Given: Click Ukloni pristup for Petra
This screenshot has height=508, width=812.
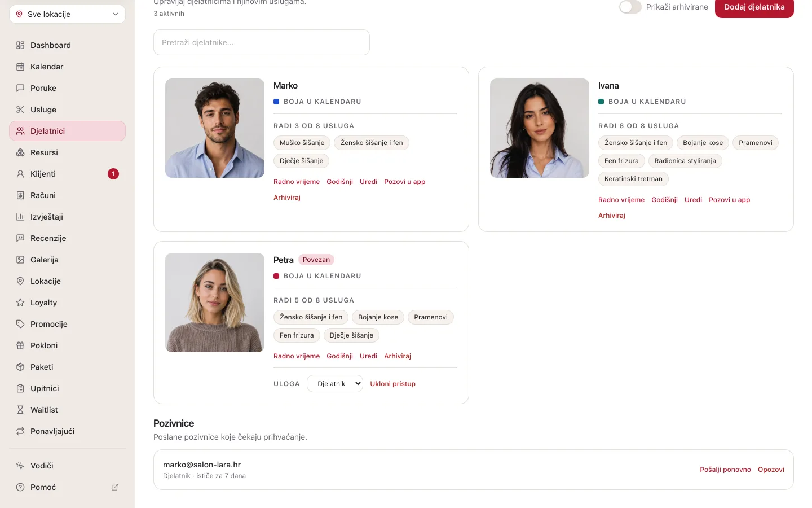Looking at the screenshot, I should 392,384.
